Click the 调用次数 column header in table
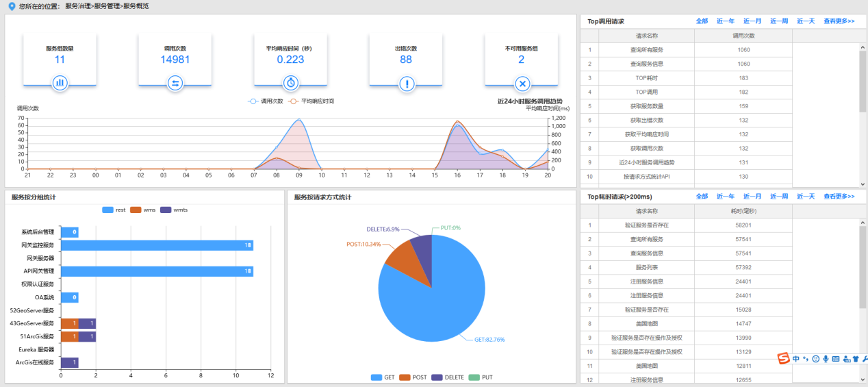 (743, 36)
